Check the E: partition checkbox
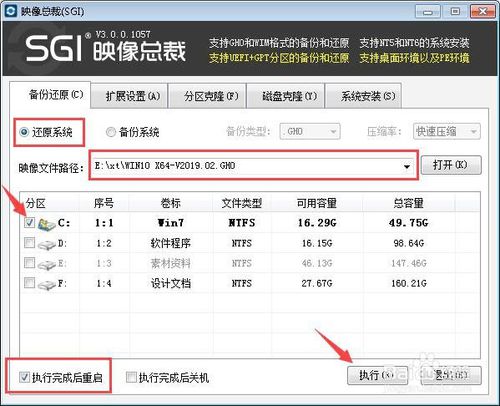 [x=29, y=263]
